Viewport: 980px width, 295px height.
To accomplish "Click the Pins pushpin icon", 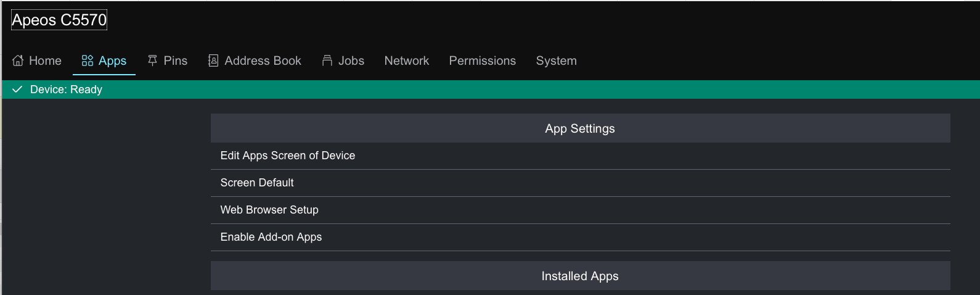I will pyautogui.click(x=152, y=60).
